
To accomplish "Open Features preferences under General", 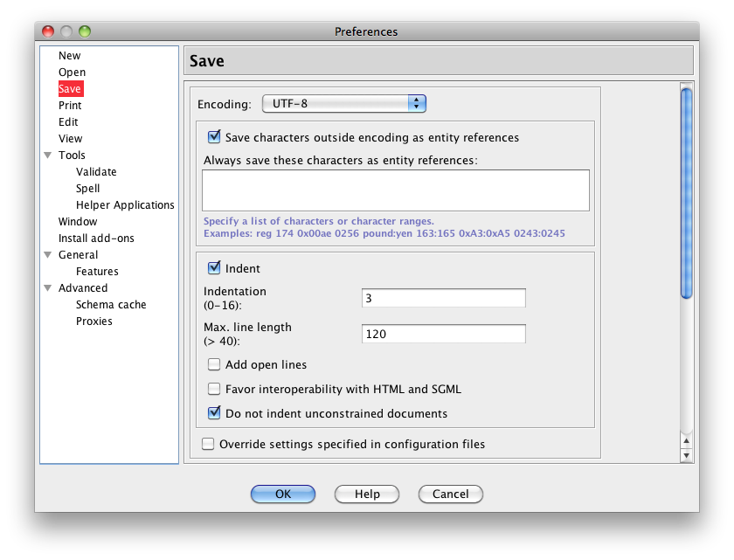I will click(97, 272).
